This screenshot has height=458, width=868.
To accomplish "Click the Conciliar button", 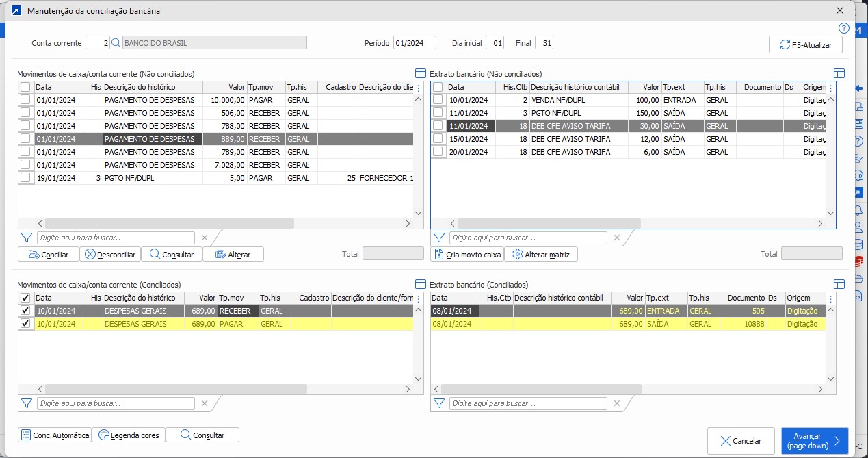I will [48, 255].
